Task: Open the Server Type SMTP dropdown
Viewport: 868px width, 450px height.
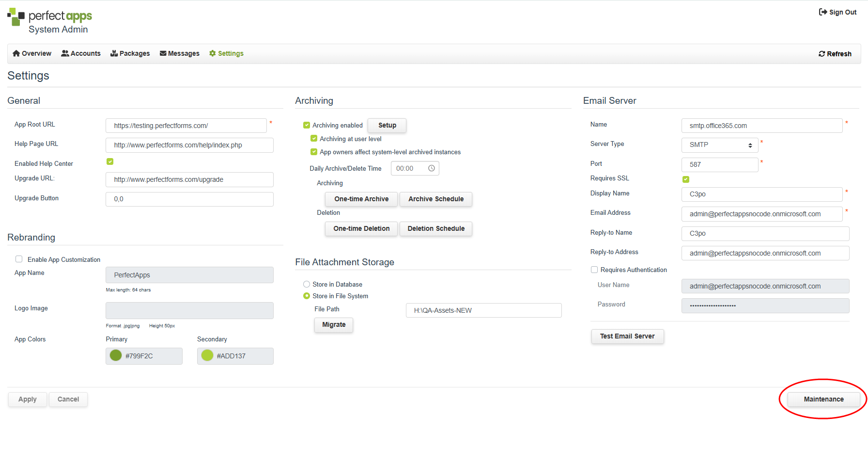Action: [x=720, y=145]
